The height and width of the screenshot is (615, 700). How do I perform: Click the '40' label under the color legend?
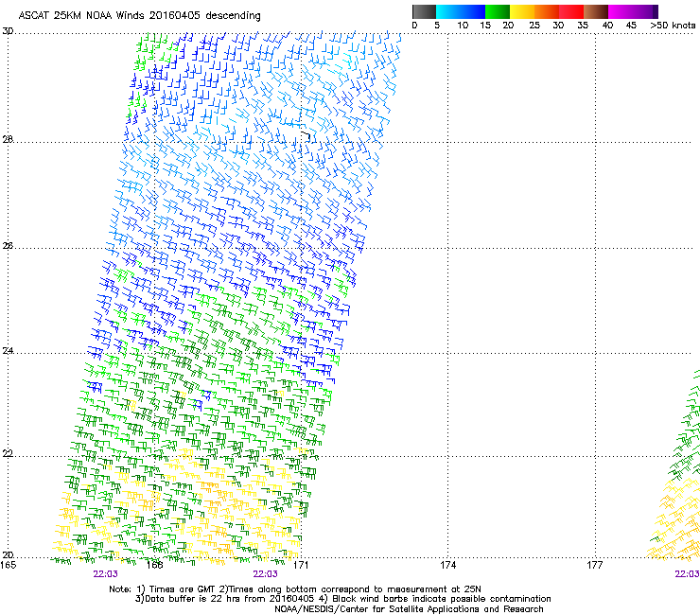pyautogui.click(x=607, y=26)
